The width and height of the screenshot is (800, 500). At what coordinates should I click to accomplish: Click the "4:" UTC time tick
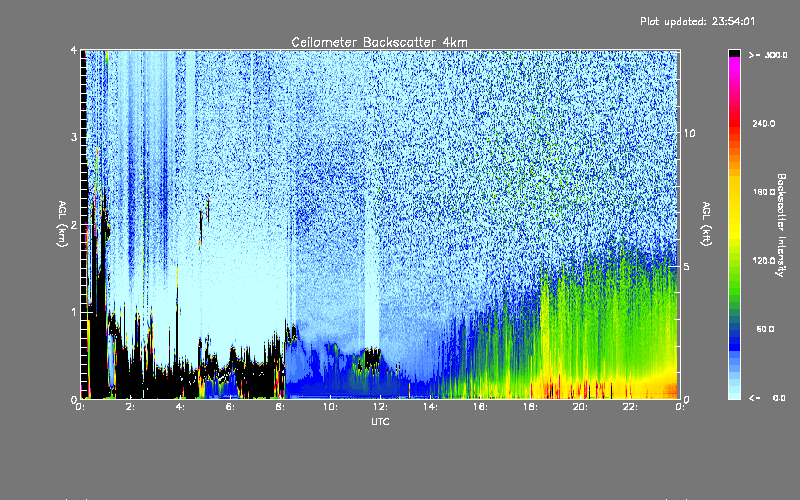[x=181, y=407]
